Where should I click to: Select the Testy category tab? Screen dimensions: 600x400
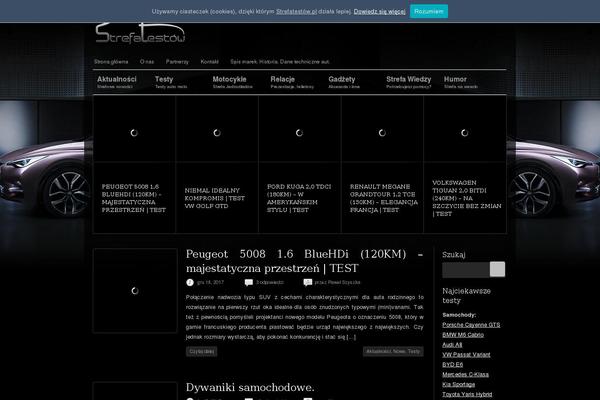coord(171,82)
